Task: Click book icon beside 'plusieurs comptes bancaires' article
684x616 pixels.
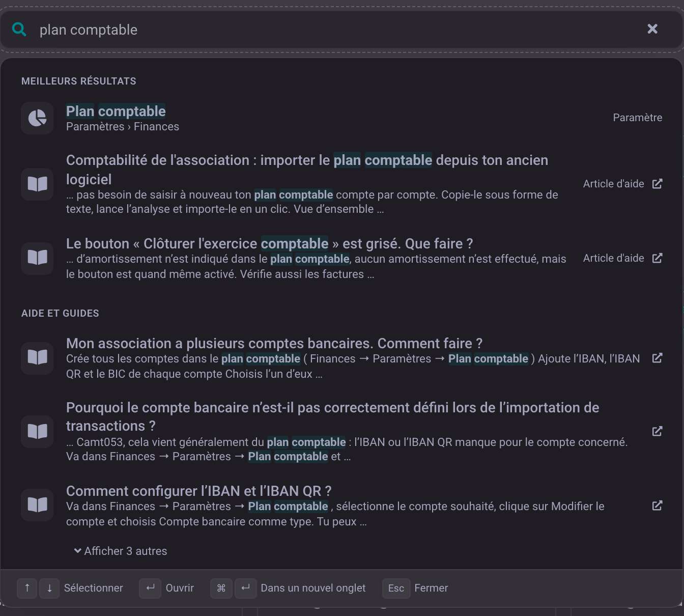Action: 37,358
